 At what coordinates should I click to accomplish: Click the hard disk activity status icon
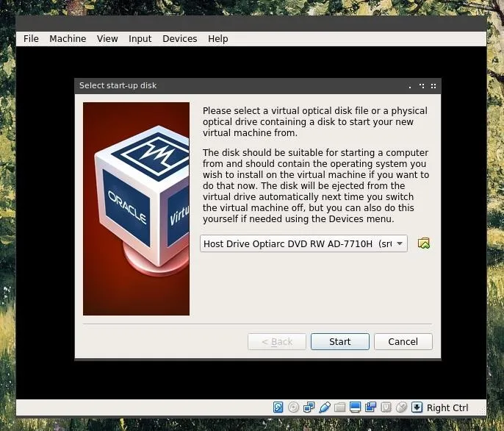pos(278,407)
